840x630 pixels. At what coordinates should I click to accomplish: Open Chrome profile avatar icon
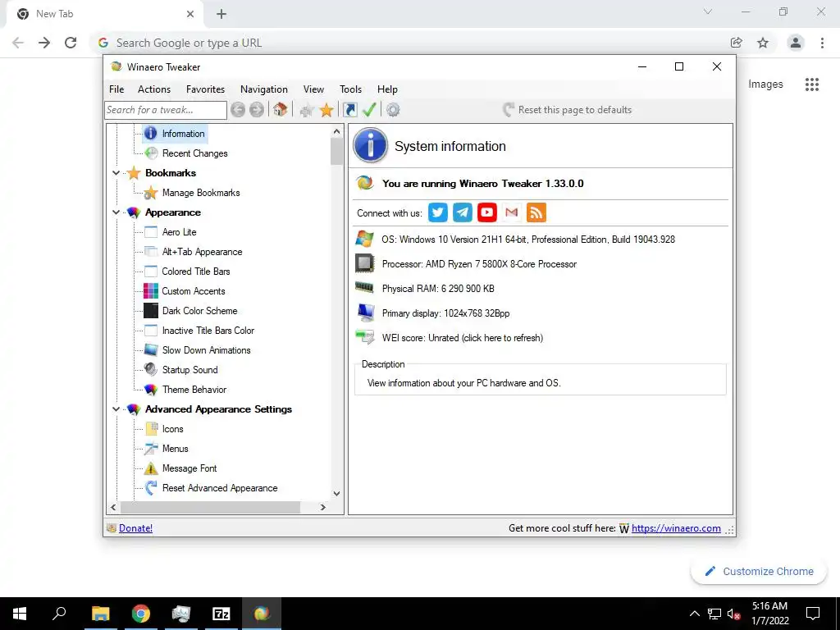pos(796,43)
